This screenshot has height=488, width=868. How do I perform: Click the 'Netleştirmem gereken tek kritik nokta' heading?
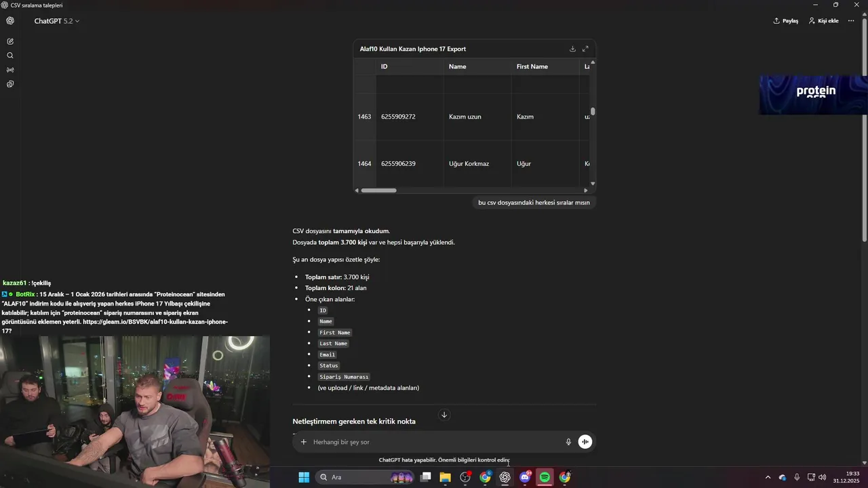point(354,422)
